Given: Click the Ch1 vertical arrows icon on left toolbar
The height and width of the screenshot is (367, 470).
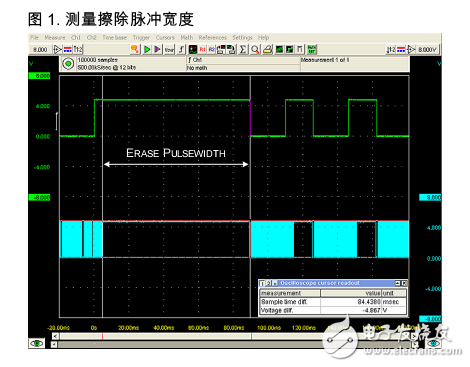Looking at the screenshot, I should (78, 50).
